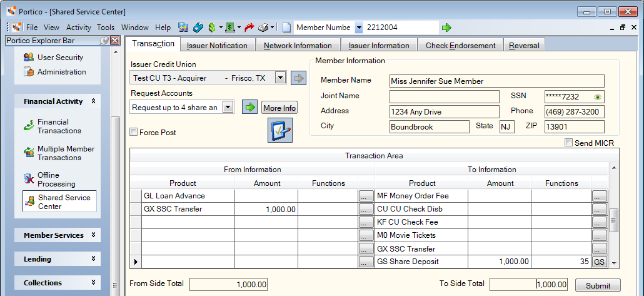Image resolution: width=644 pixels, height=296 pixels.
Task: Click the Transaction Area vertical scrollbar thumb
Action: click(x=614, y=220)
